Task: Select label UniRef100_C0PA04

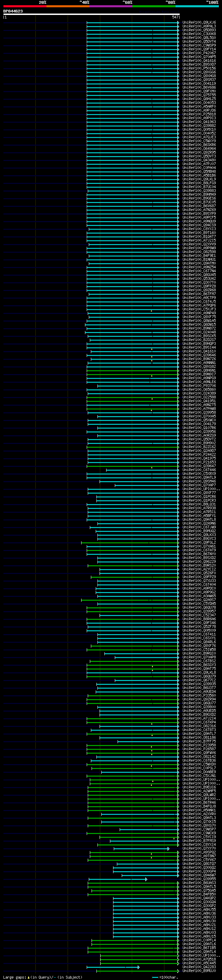Action: click(x=199, y=168)
